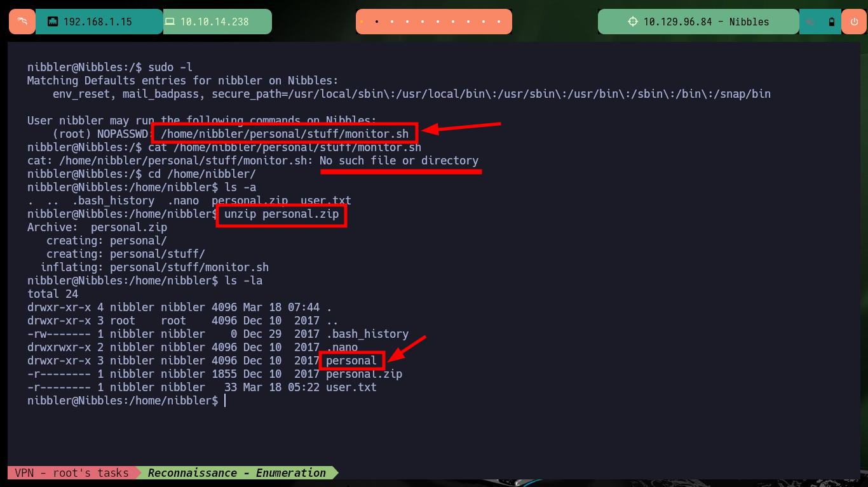Click the target label 10.129.96.84 - Nibbles
The image size is (868, 487).
click(x=706, y=22)
